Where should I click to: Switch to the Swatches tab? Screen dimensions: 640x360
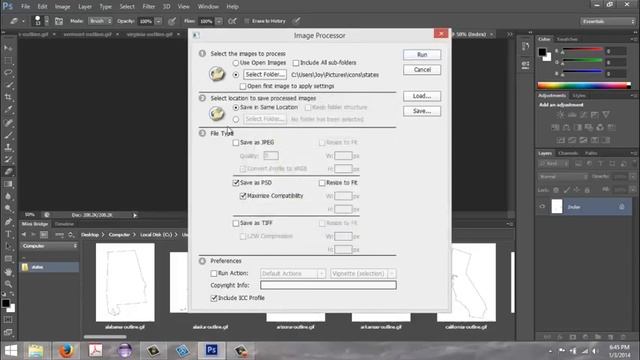pos(567,39)
